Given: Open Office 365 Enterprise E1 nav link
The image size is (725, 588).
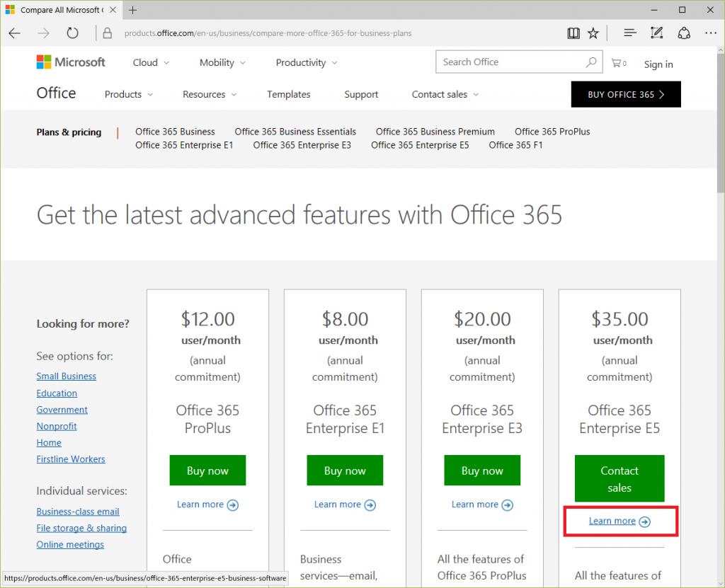Looking at the screenshot, I should (184, 145).
